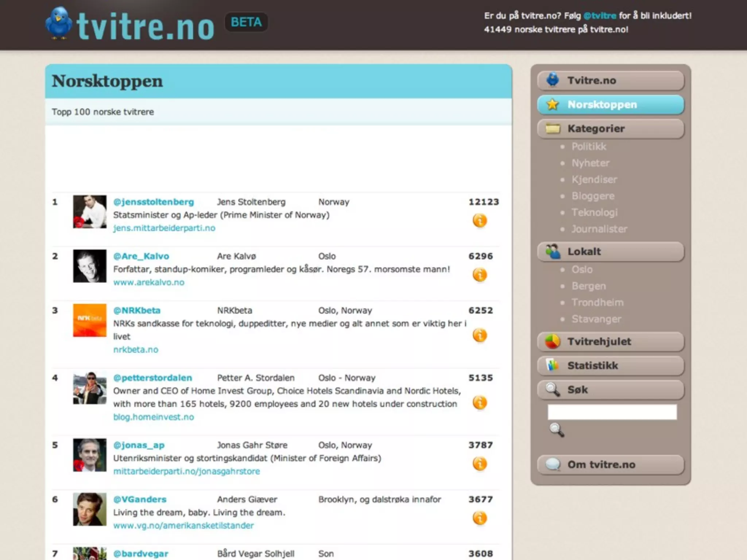Screen dimensions: 747x560
Task: Focus the Søk search text field
Action: point(612,412)
